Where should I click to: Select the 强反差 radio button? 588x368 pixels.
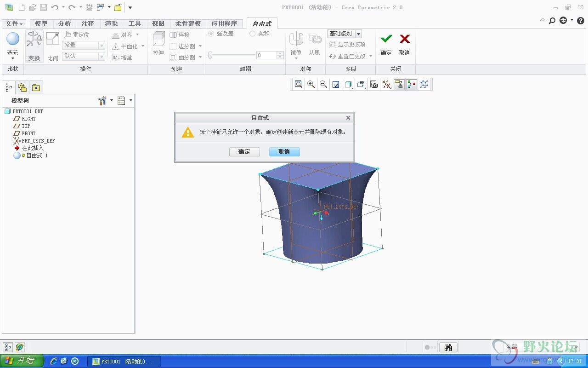pos(211,34)
